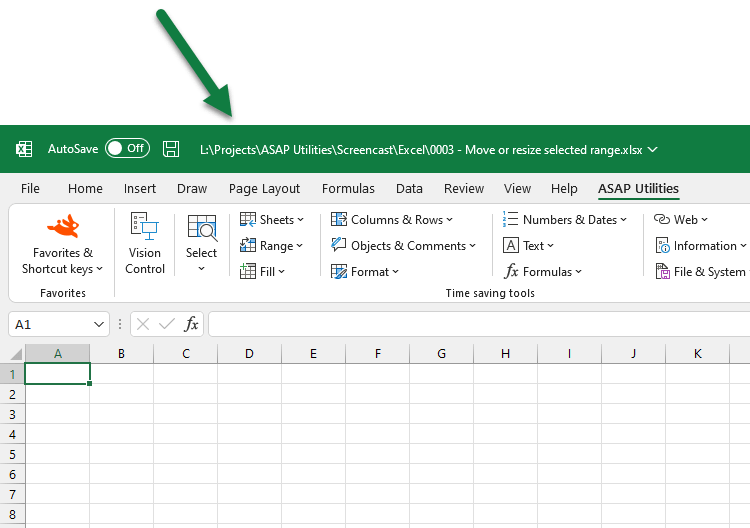
Task: Select the ASAP Utilities tab
Action: (x=638, y=188)
